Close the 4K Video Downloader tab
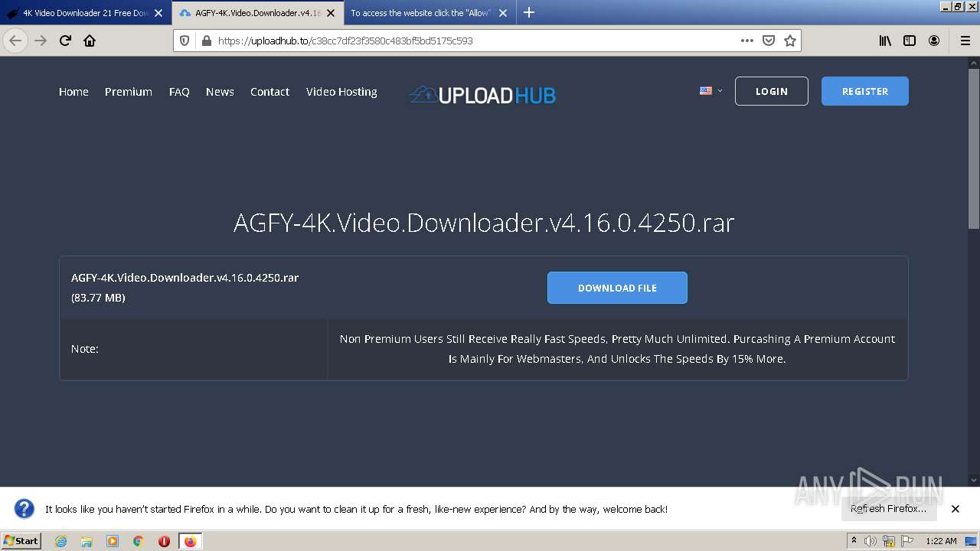The width and height of the screenshot is (980, 551). 158,13
